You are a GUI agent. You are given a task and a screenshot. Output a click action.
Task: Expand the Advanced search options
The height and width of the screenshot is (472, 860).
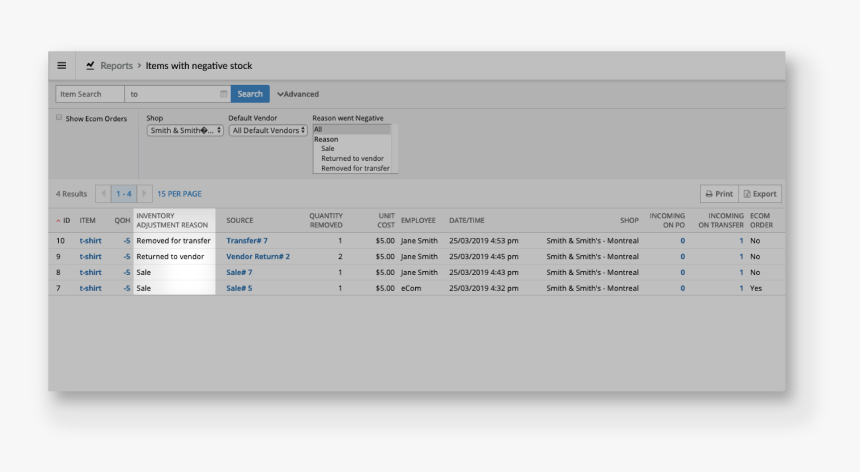[298, 94]
